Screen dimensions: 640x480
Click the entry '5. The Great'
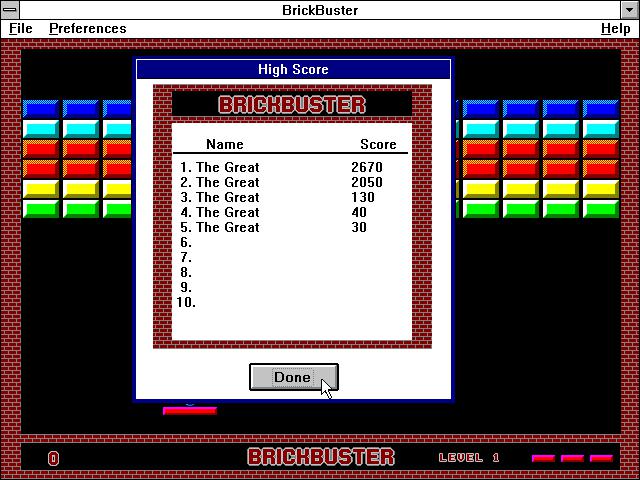[220, 227]
